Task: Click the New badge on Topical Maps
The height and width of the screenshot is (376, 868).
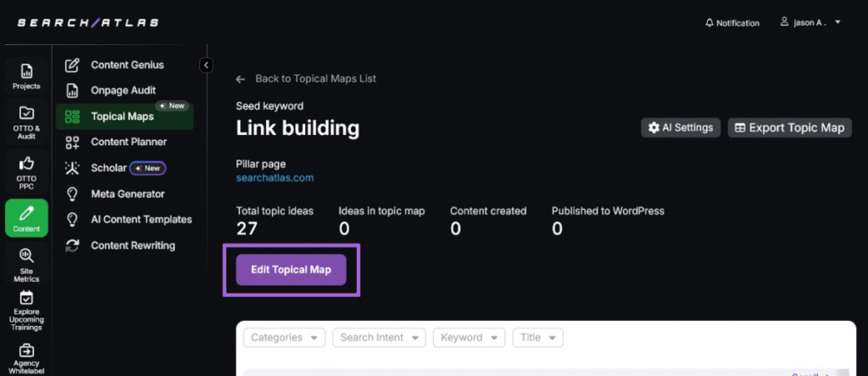Action: pos(172,106)
